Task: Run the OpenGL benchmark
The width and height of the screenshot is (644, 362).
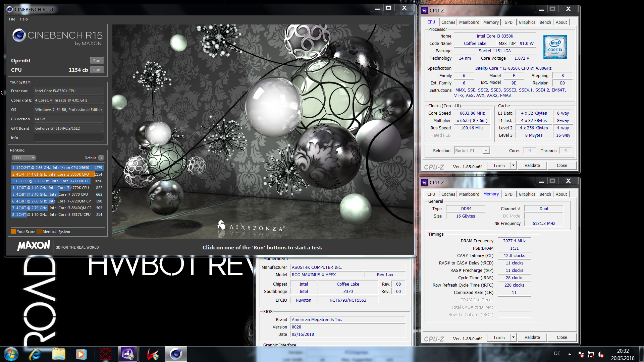Action: pos(97,61)
